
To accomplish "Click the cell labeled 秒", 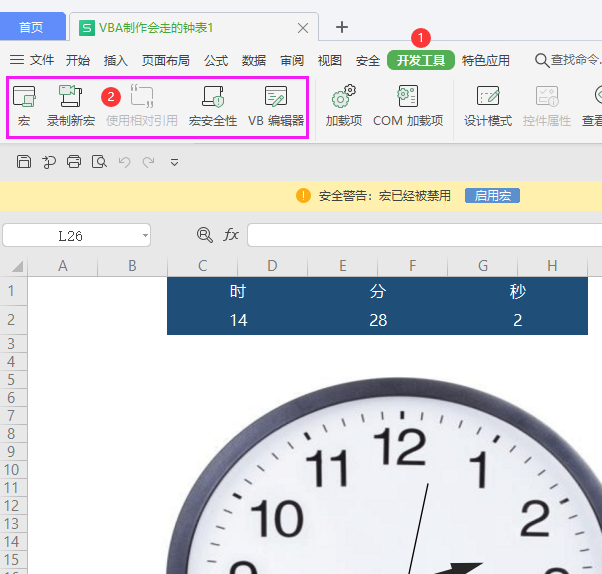I will coord(518,291).
